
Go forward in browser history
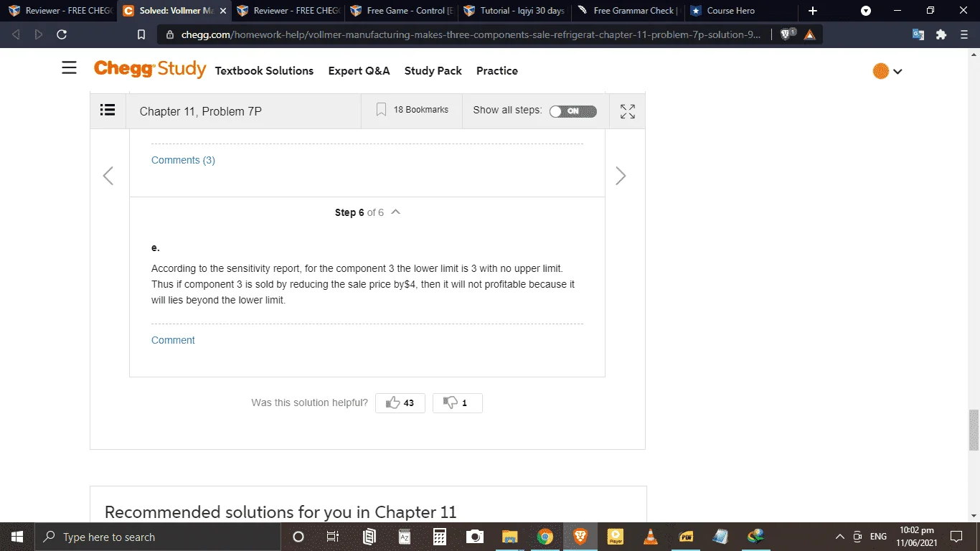[x=39, y=34]
